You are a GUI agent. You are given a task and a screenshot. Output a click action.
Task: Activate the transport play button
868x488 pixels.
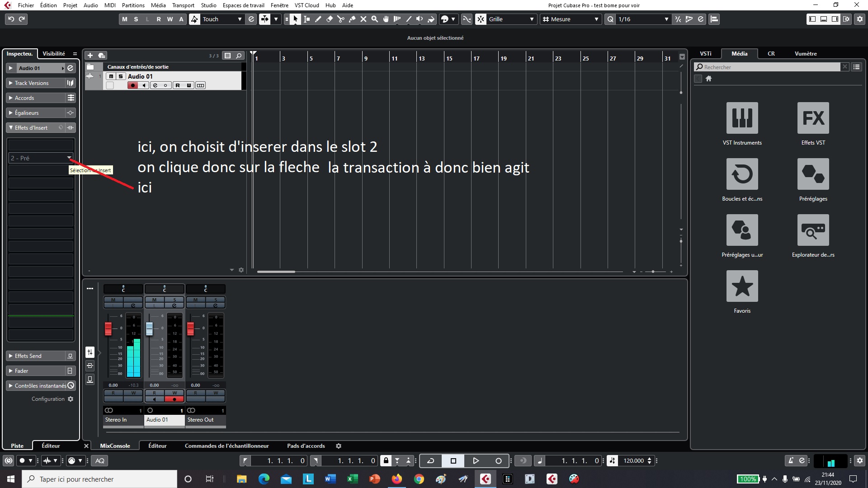tap(476, 460)
